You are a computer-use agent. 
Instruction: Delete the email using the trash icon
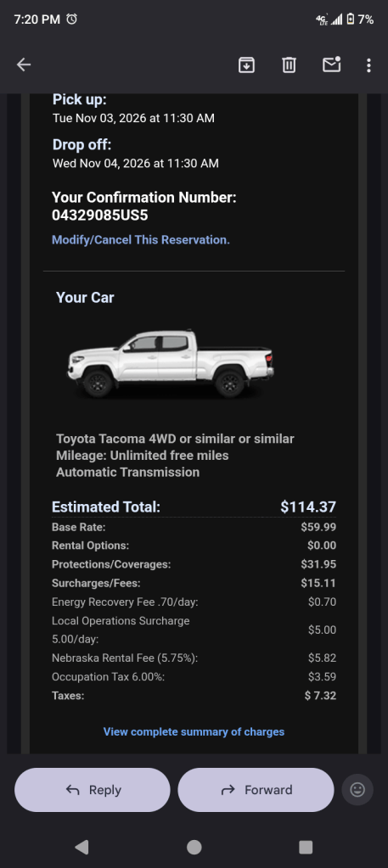(x=289, y=64)
